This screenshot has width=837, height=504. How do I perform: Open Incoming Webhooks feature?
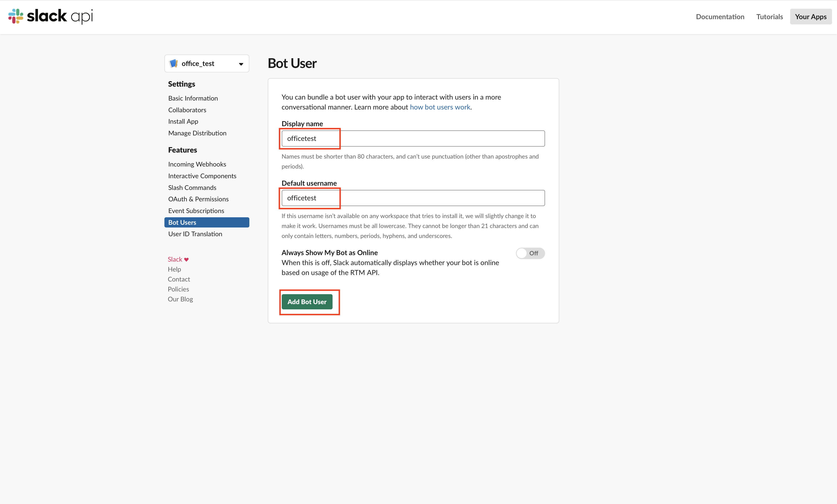[x=197, y=164]
